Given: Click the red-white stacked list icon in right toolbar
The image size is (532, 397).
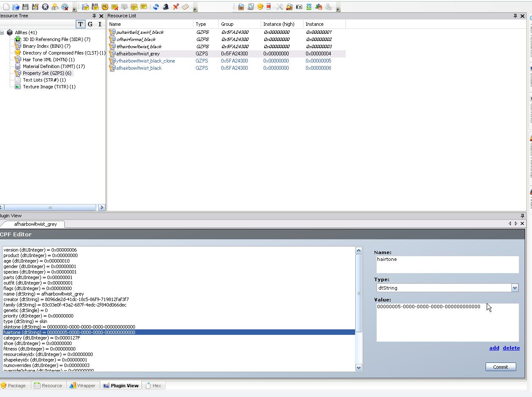Looking at the screenshot, I should [x=269, y=7].
